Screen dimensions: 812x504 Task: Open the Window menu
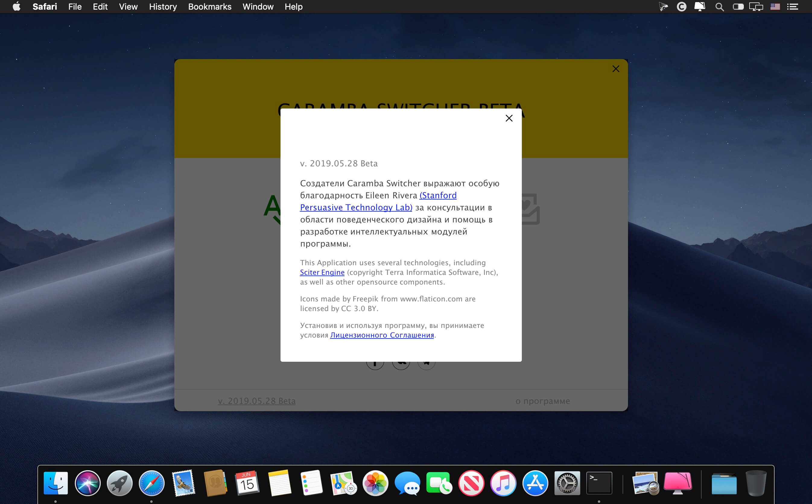click(258, 7)
